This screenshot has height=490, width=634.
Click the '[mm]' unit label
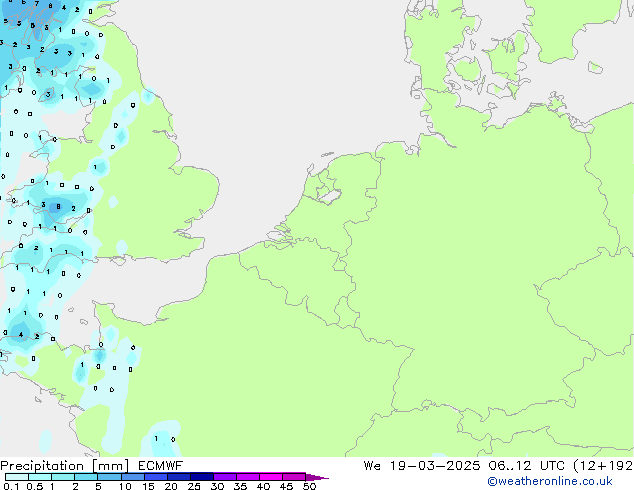pyautogui.click(x=110, y=466)
